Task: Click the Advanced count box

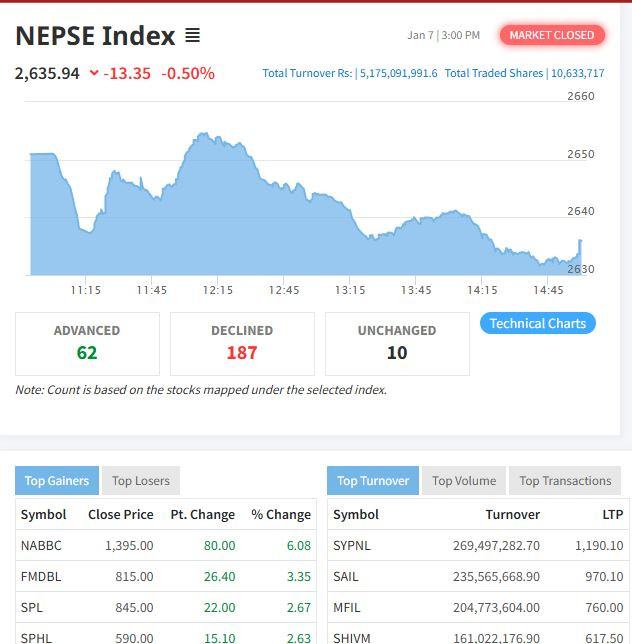Action: (87, 343)
